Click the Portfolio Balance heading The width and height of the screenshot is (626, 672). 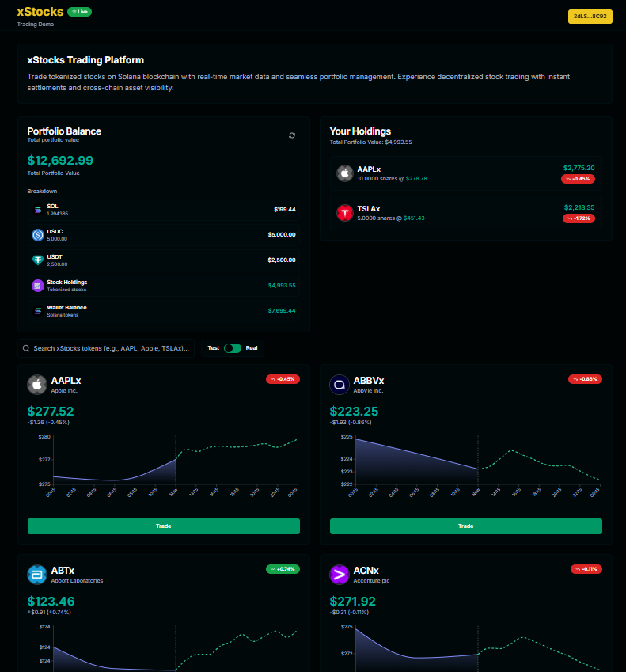[x=64, y=131]
